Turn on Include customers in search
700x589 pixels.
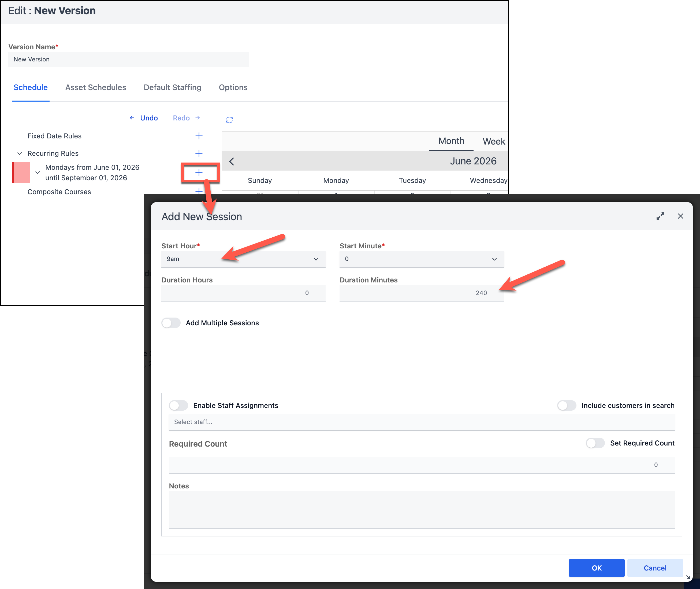567,405
